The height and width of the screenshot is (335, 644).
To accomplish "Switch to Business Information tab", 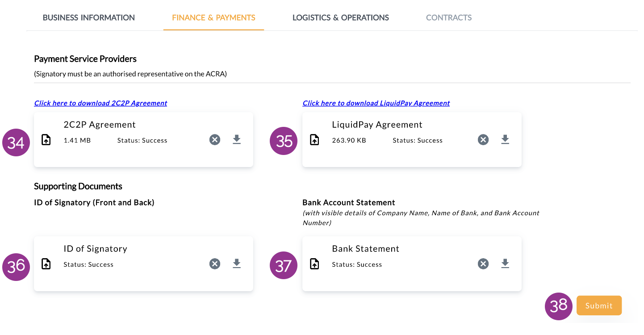I will click(89, 18).
